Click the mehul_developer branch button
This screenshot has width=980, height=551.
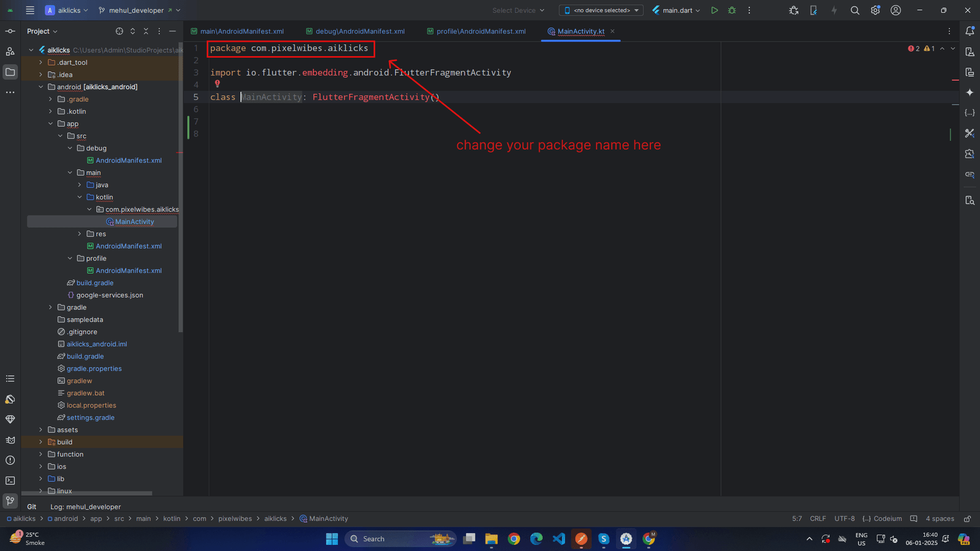pyautogui.click(x=136, y=10)
